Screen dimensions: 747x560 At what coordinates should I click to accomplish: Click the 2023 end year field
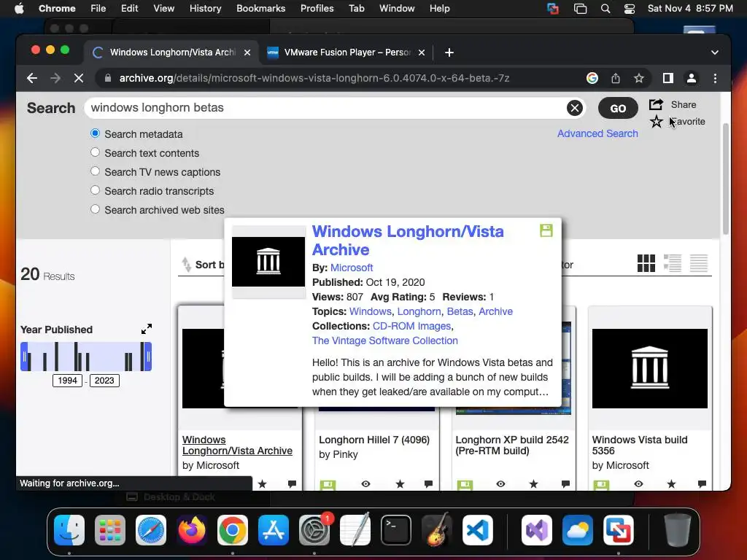(104, 381)
